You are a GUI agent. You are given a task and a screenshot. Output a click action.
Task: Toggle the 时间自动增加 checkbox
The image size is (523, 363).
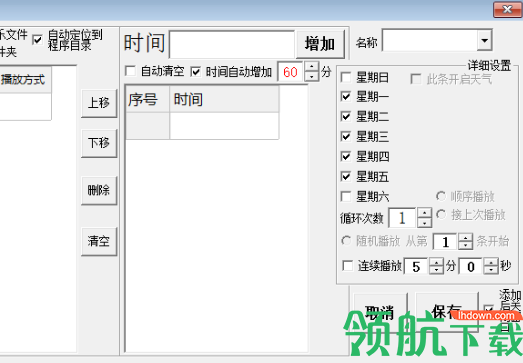click(x=195, y=71)
